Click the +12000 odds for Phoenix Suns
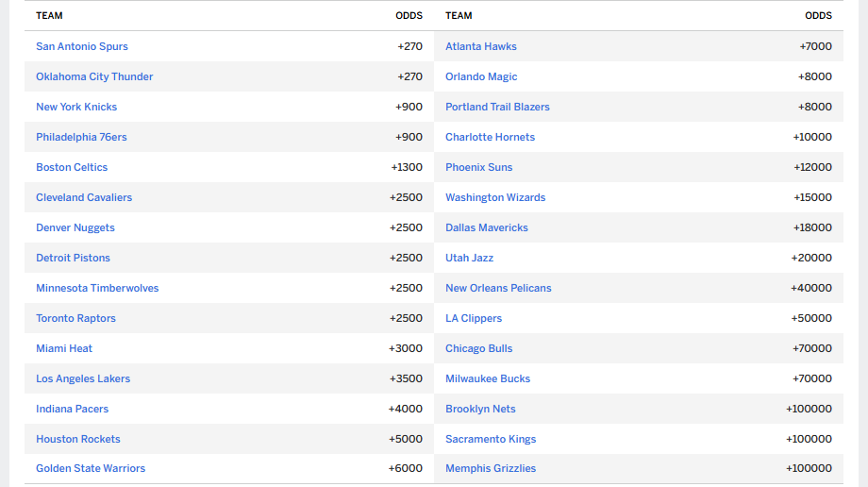Screen dimensions: 868x487 [x=812, y=167]
